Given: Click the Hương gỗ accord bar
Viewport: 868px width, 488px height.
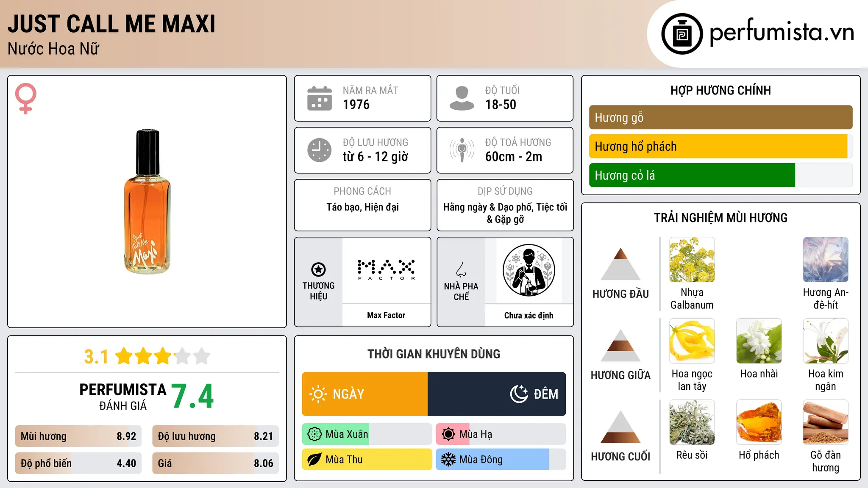Looking at the screenshot, I should (x=721, y=117).
